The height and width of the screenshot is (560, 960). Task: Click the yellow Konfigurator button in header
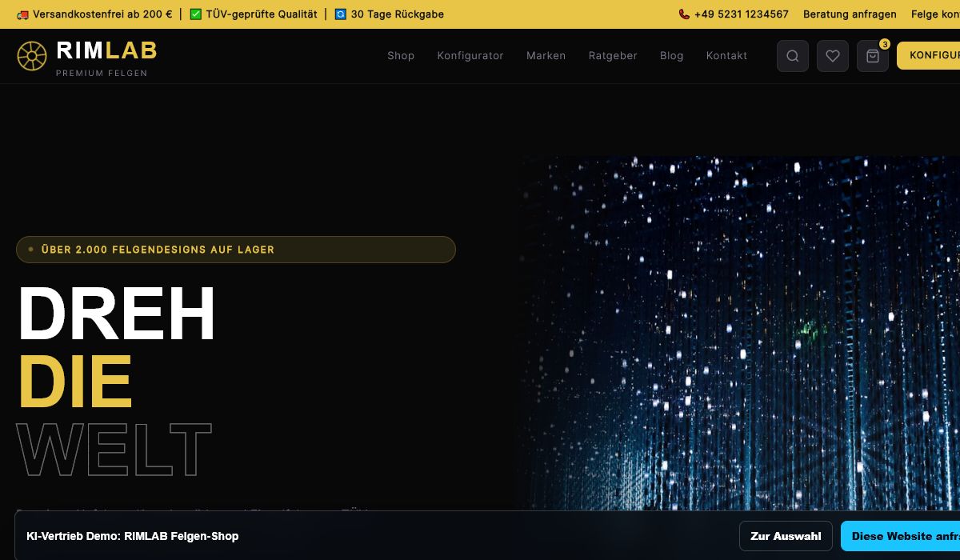pyautogui.click(x=929, y=56)
